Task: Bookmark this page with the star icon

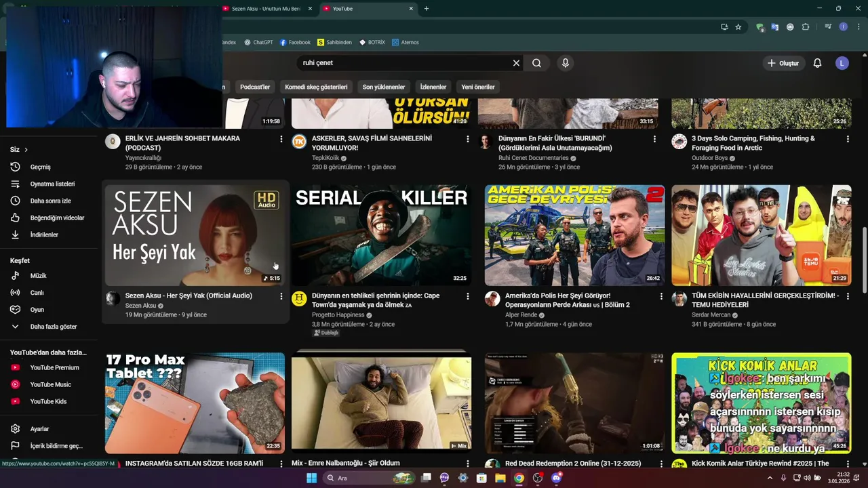Action: 738,27
